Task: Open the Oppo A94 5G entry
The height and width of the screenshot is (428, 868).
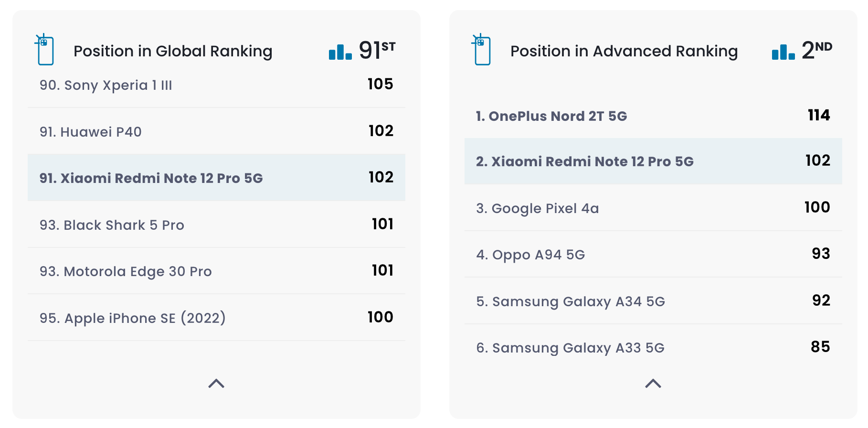Action: pos(530,255)
